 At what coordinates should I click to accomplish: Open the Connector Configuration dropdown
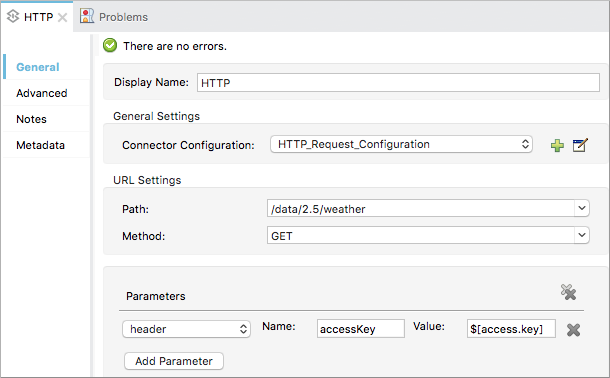point(401,144)
